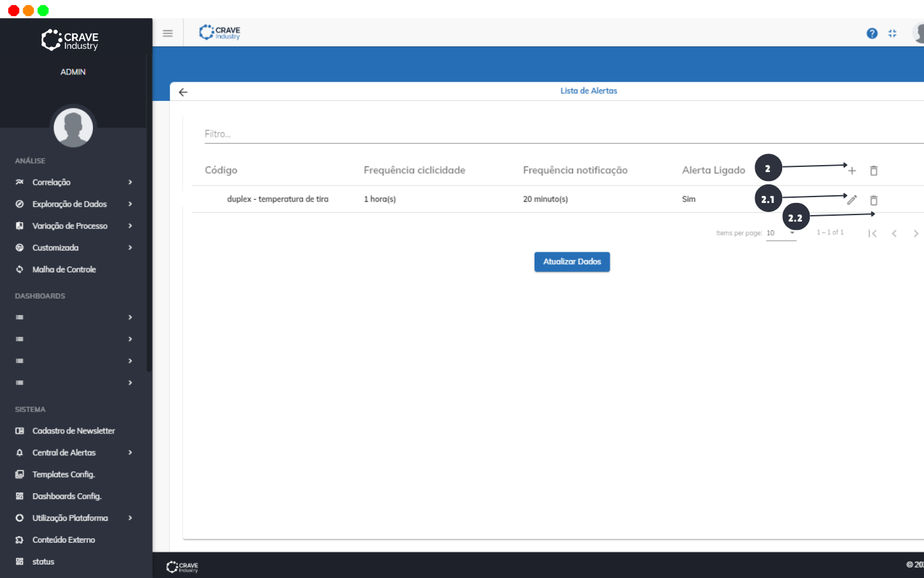The height and width of the screenshot is (578, 924).
Task: Click the Sim value in Alerta Ligado
Action: 689,199
